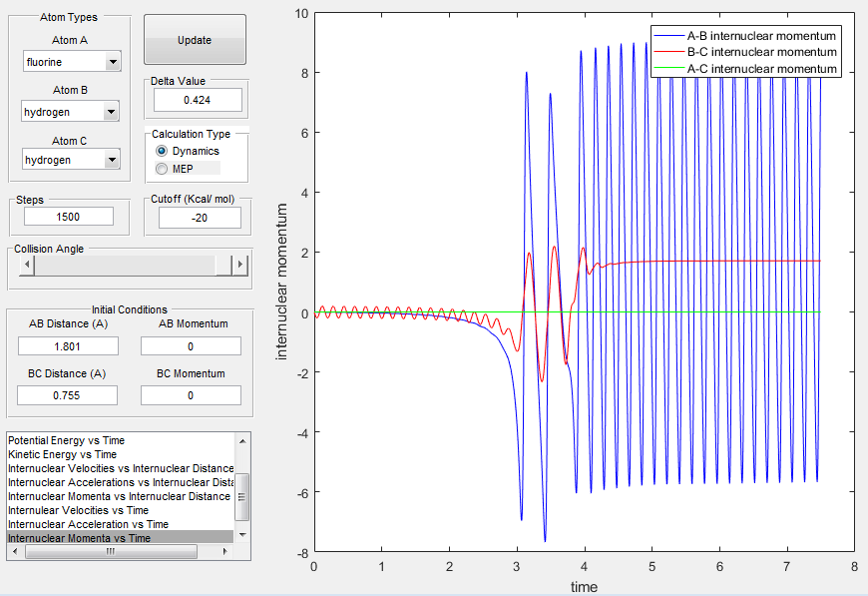The height and width of the screenshot is (596, 868).
Task: Select Internuclear Momenta vs Time
Action: click(120, 537)
